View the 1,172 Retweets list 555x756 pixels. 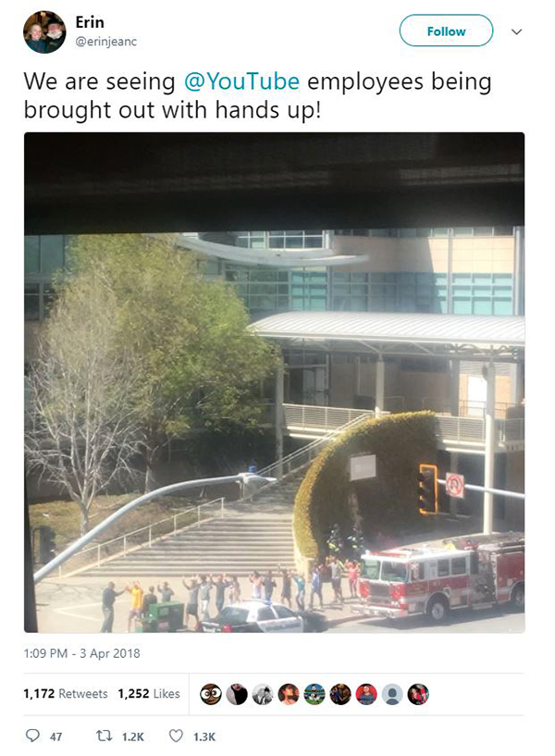click(x=66, y=694)
